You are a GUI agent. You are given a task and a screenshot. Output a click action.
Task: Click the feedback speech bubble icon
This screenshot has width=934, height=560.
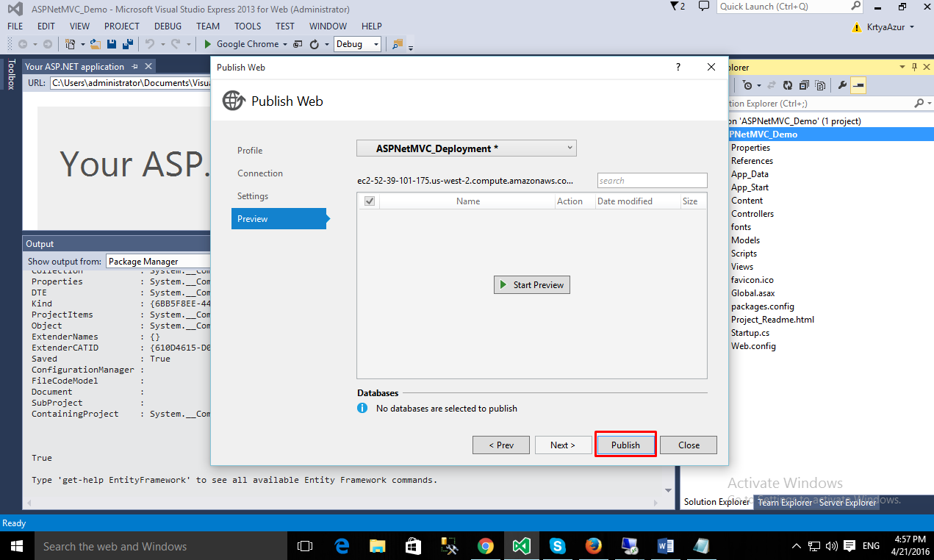coord(703,7)
